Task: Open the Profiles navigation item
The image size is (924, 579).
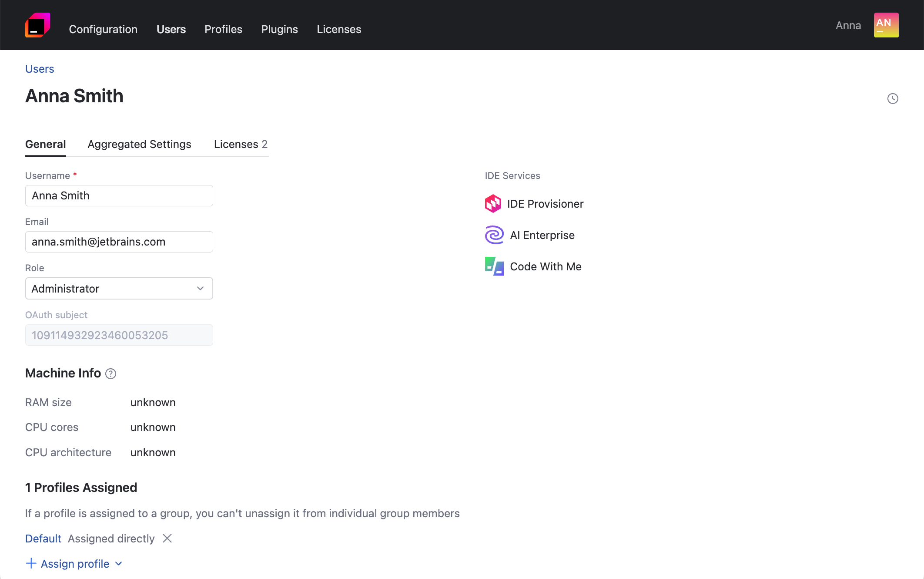Action: (223, 29)
